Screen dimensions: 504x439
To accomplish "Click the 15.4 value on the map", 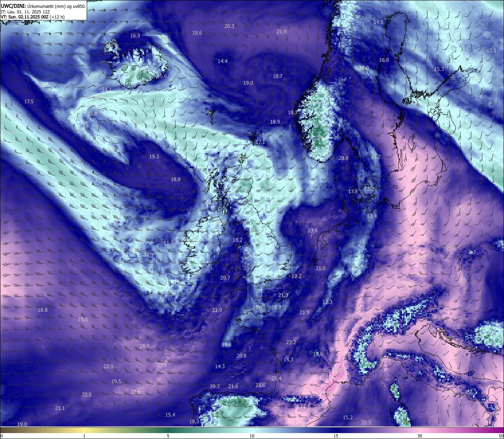I will pos(170,415).
